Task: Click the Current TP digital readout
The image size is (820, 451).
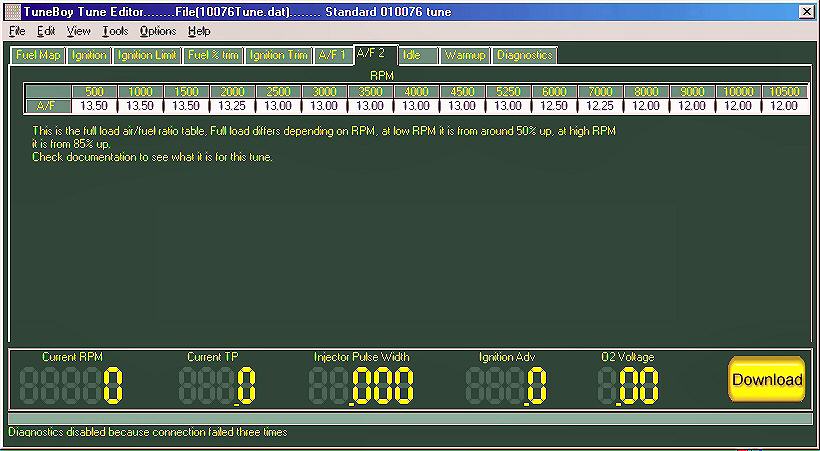Action: tap(217, 386)
